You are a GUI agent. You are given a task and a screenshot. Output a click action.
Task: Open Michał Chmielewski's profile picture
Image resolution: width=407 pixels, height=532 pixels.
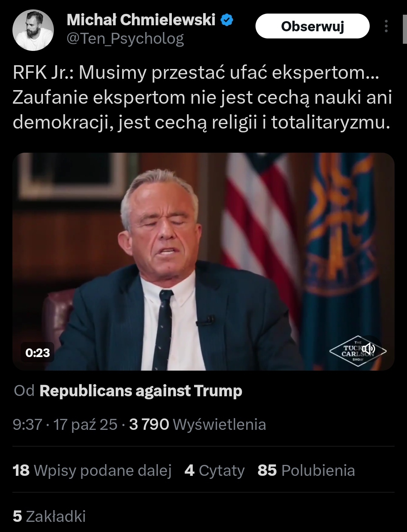(x=33, y=30)
